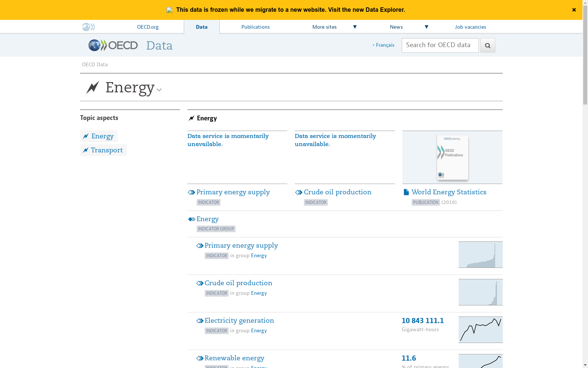Image resolution: width=588 pixels, height=368 pixels.
Task: Open Renewable energy indicator
Action: coord(234,358)
